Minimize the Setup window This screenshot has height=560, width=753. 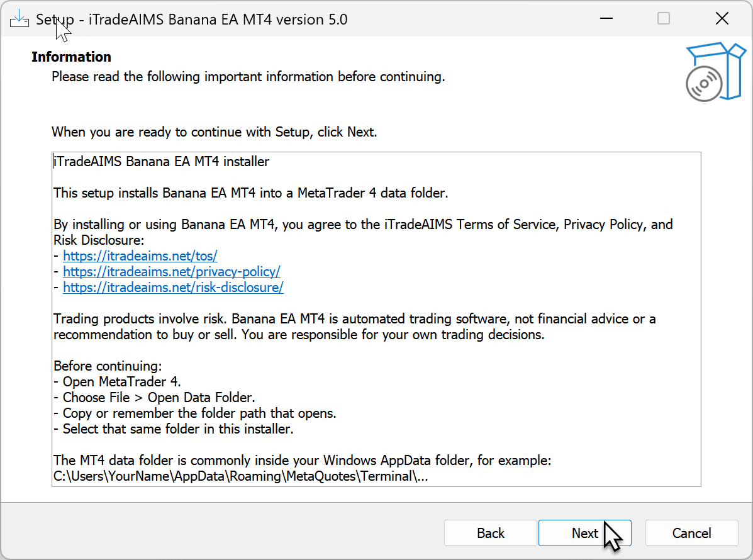(606, 19)
